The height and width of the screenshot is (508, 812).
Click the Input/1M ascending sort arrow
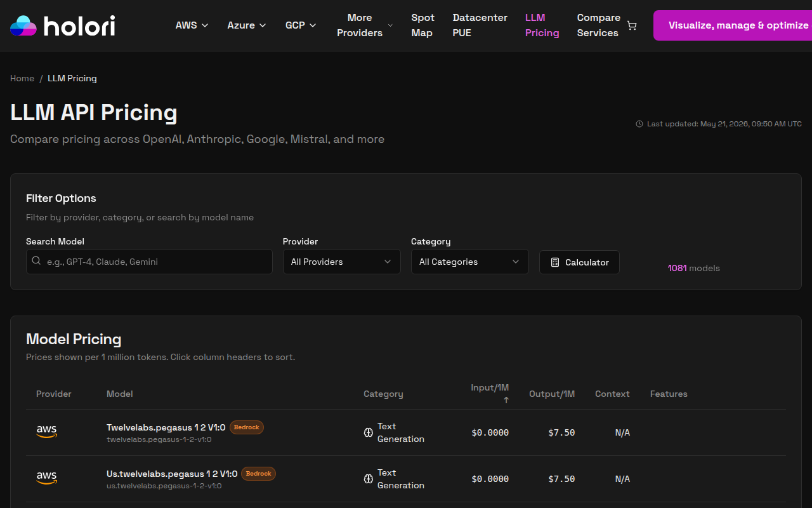coord(506,400)
